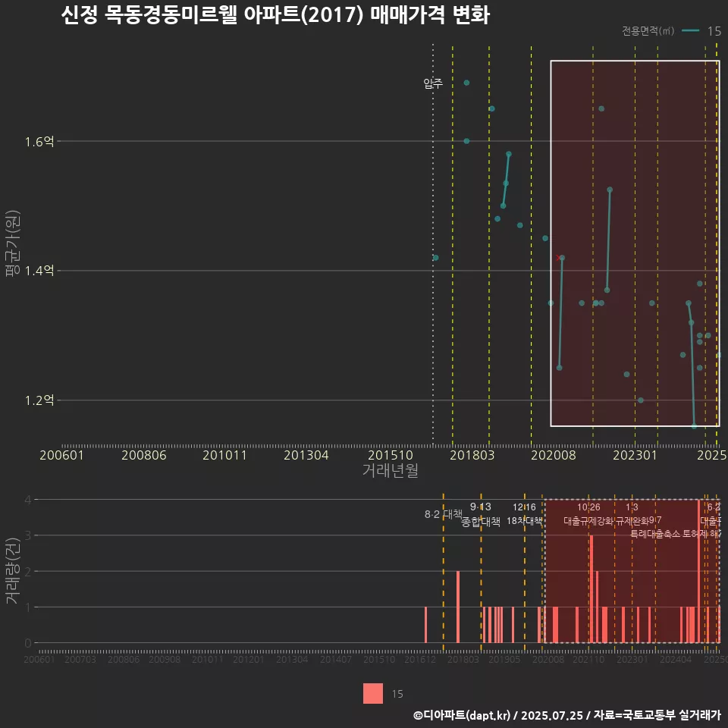The width and height of the screenshot is (728, 728).
Task: Click 200806 on the price chart axis
Action: 144,455
